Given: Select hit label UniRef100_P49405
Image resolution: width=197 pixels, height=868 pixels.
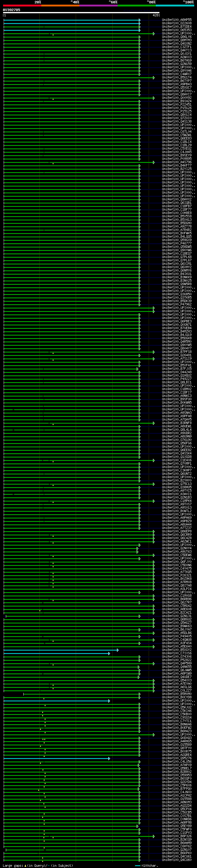Looking at the screenshot, I should coord(177,636).
